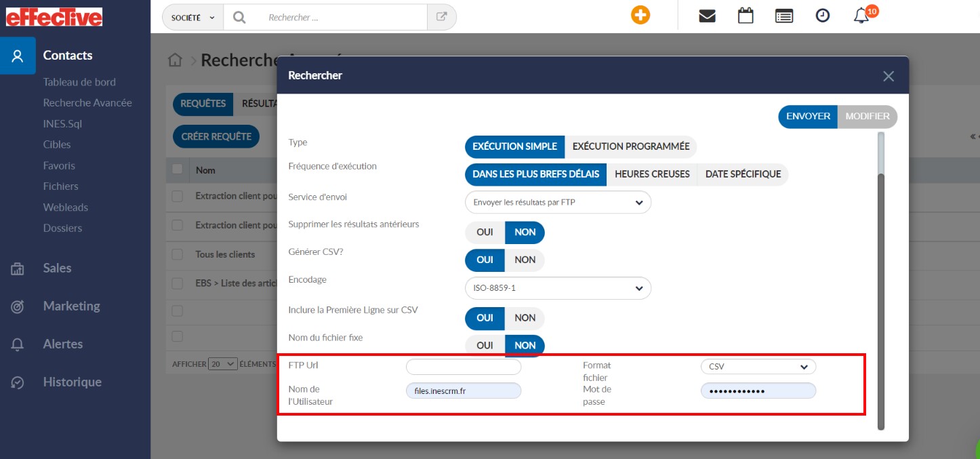Open the Encodage ISO-8859-1 dropdown

pyautogui.click(x=558, y=288)
